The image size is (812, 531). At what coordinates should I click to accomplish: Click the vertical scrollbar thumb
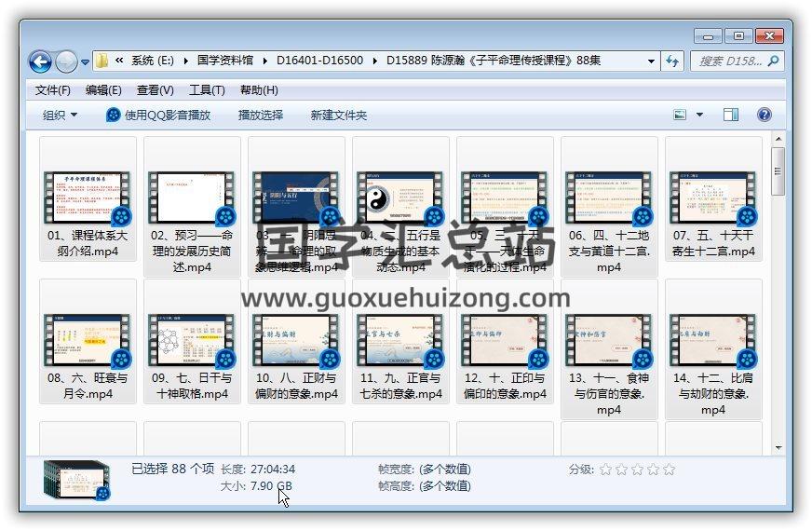tap(778, 171)
